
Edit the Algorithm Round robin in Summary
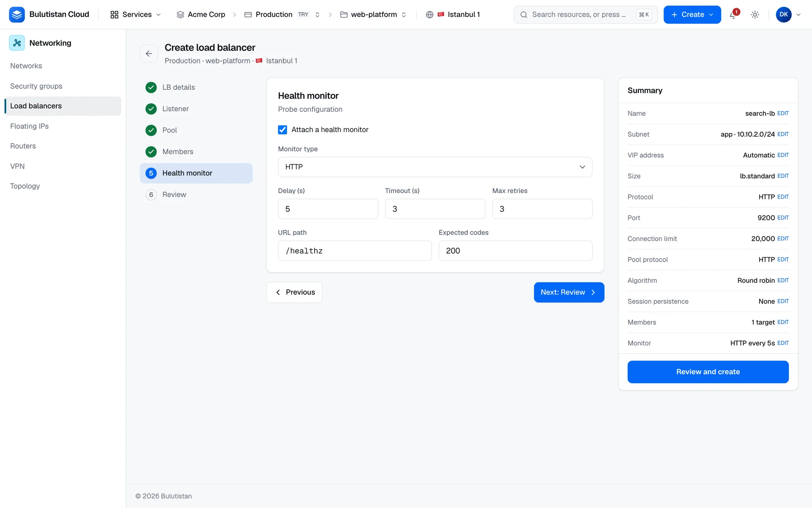[783, 281]
